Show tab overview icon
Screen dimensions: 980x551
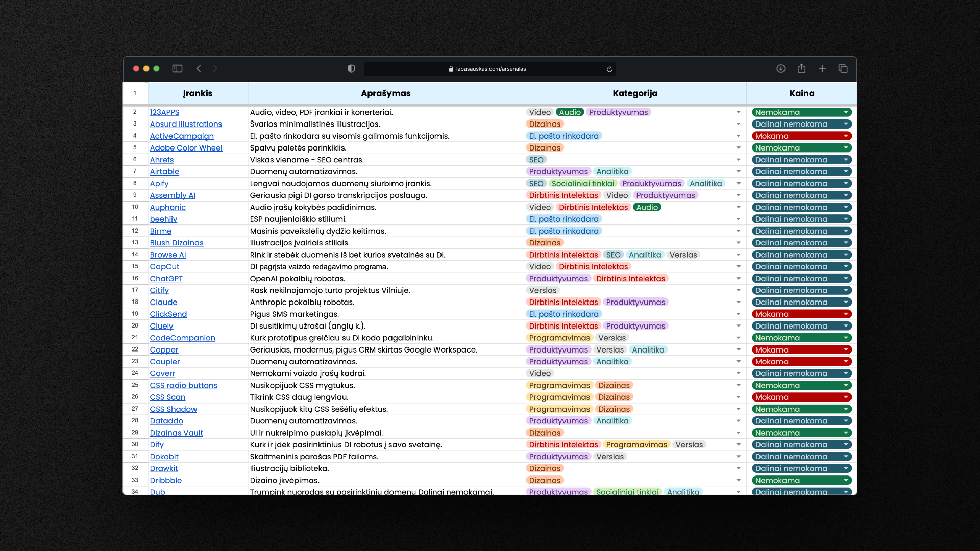point(843,69)
